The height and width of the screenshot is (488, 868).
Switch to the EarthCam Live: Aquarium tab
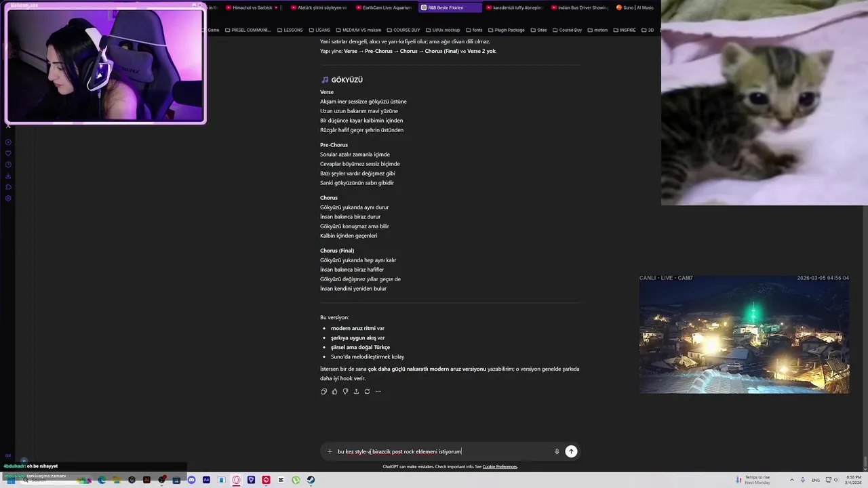pyautogui.click(x=384, y=7)
